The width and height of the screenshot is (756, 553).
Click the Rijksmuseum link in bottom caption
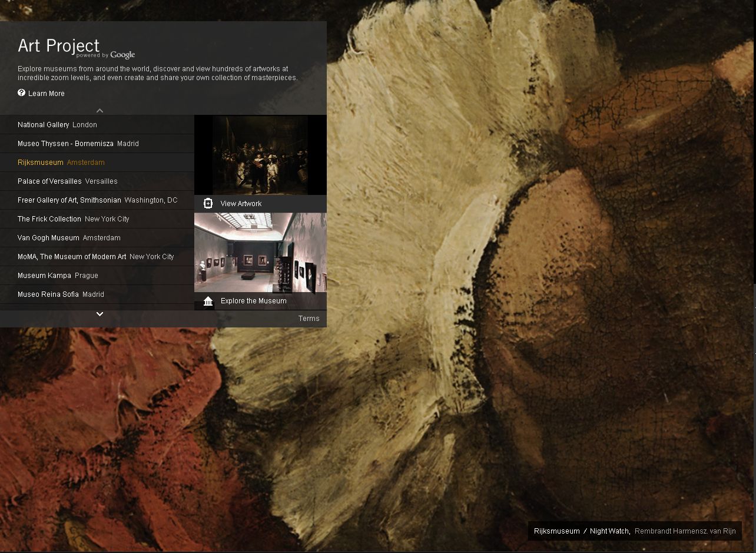556,531
